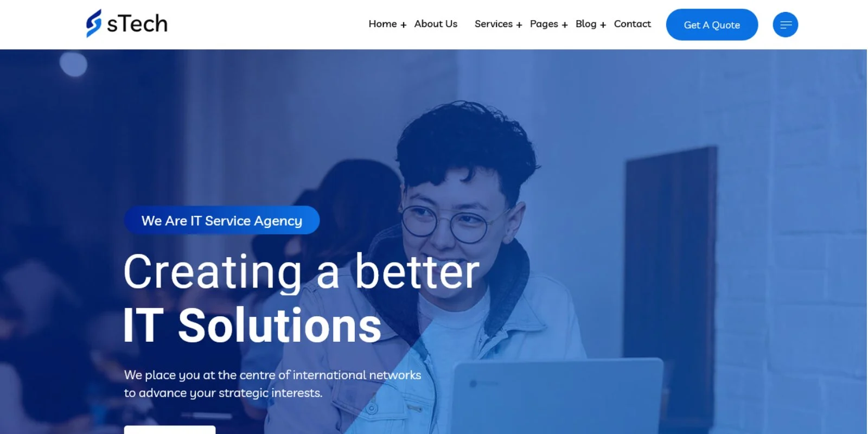The image size is (868, 434).
Task: Click the laptop in the hero image
Action: click(x=558, y=396)
